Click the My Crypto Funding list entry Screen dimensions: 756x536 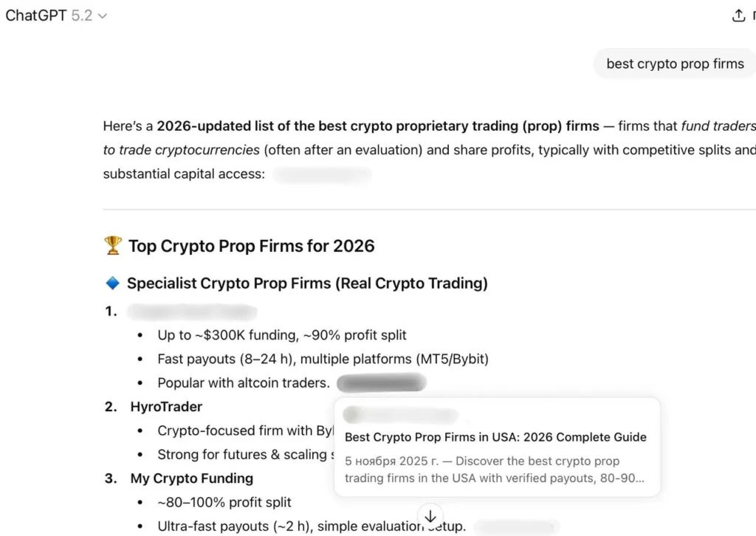point(191,478)
